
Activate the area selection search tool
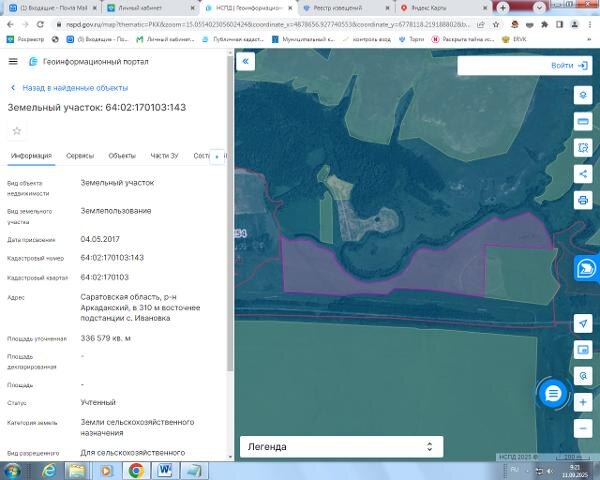pyautogui.click(x=583, y=148)
